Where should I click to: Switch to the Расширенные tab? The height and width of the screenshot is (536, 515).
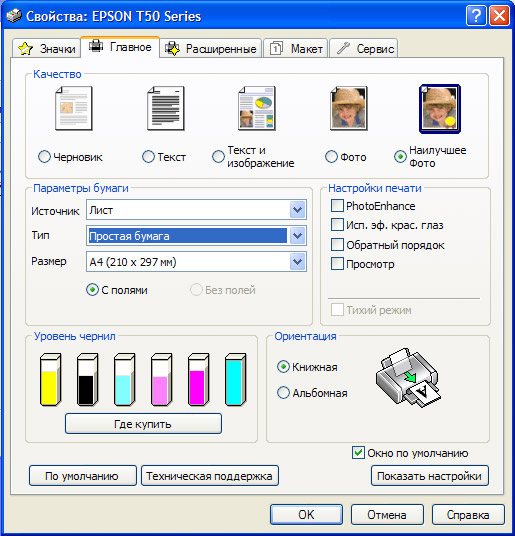211,49
